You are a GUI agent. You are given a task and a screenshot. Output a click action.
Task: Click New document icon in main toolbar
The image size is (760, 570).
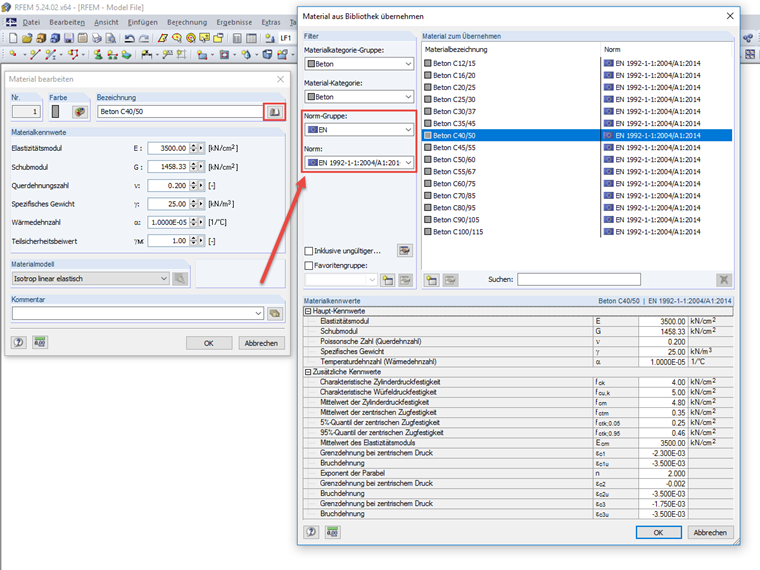click(x=13, y=38)
